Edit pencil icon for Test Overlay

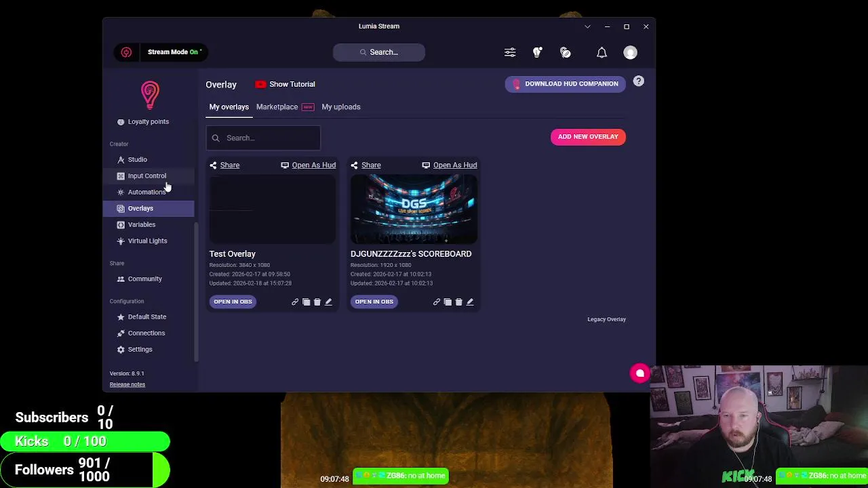coord(328,302)
